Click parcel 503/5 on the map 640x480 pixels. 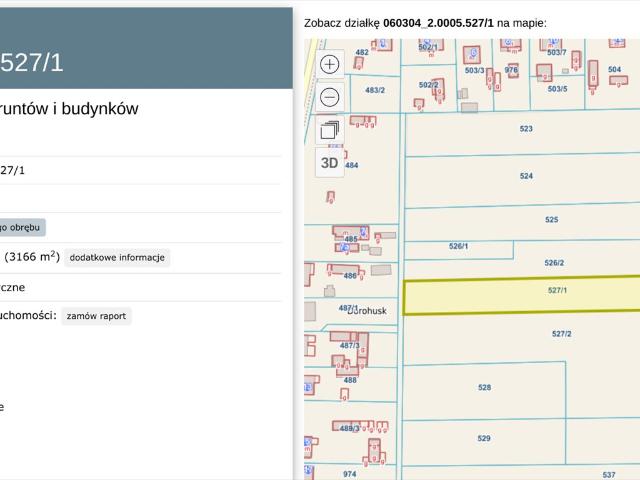click(x=557, y=89)
